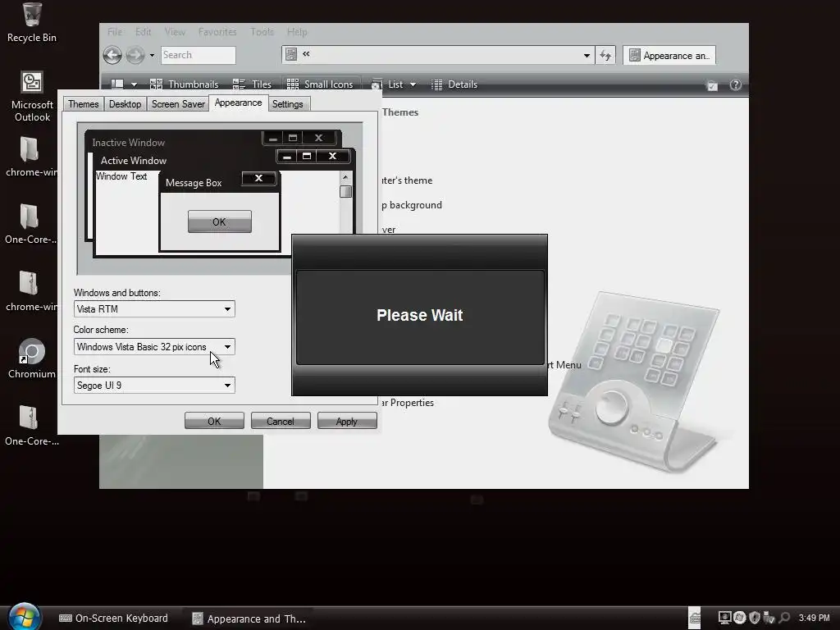
Task: Select Appearance and Themes taskbar button
Action: click(249, 619)
